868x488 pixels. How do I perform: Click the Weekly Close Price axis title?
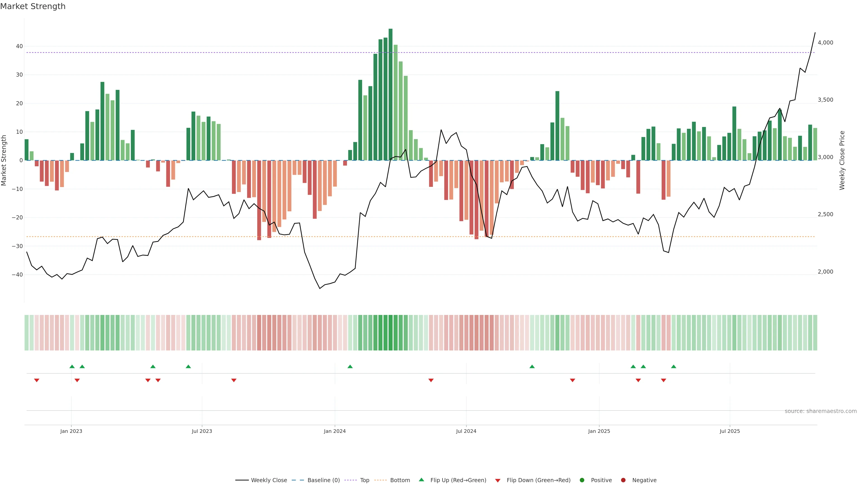[842, 160]
